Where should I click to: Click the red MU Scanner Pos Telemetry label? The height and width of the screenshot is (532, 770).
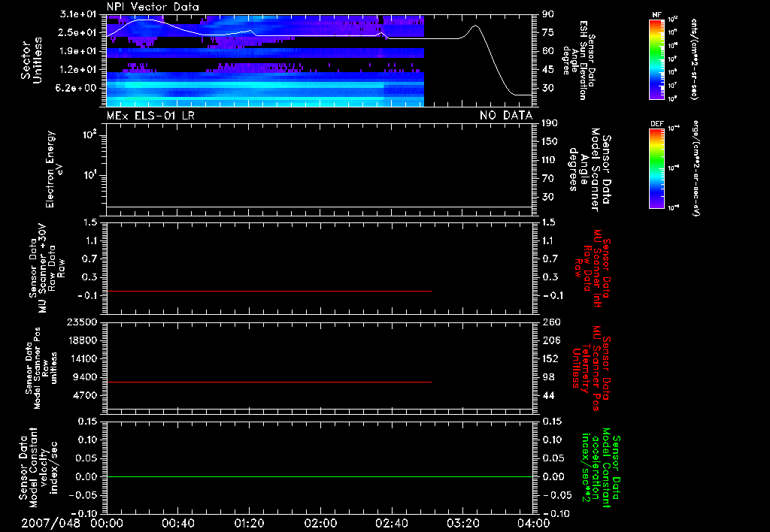[x=591, y=368]
